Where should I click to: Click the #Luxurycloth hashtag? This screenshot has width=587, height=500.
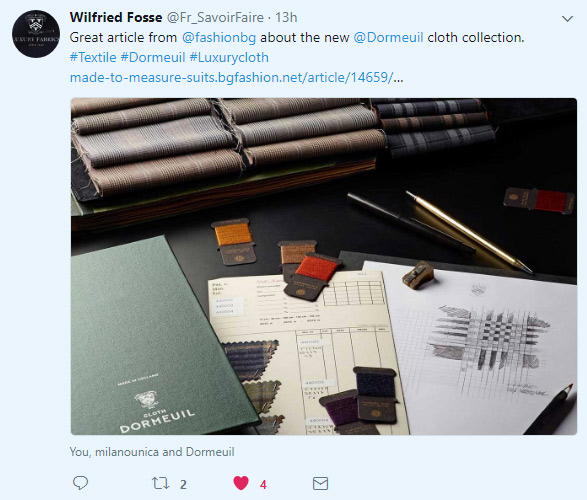pyautogui.click(x=229, y=57)
